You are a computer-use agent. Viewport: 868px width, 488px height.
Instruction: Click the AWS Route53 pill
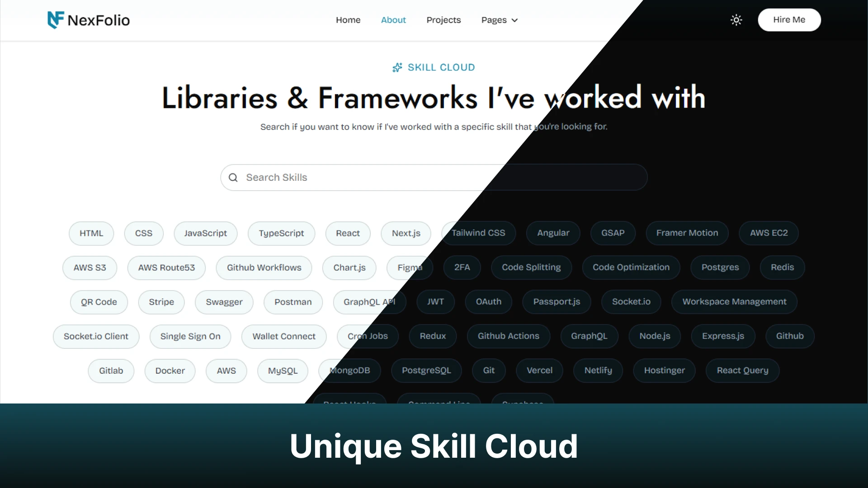pos(166,267)
